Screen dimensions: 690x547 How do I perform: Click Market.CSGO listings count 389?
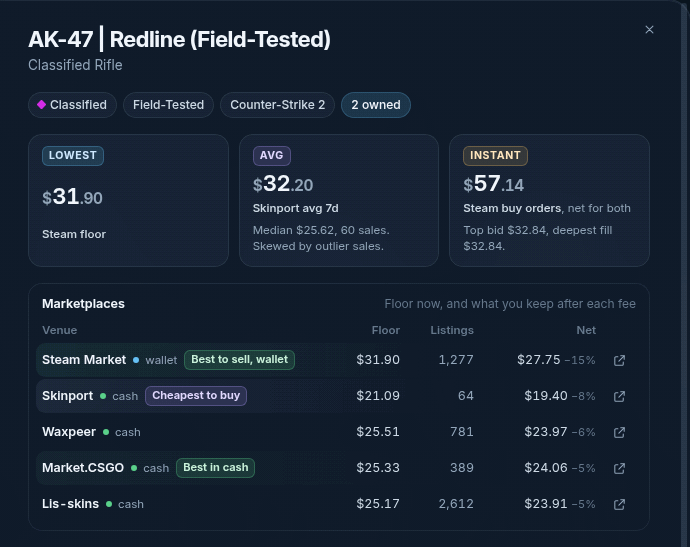tap(462, 468)
